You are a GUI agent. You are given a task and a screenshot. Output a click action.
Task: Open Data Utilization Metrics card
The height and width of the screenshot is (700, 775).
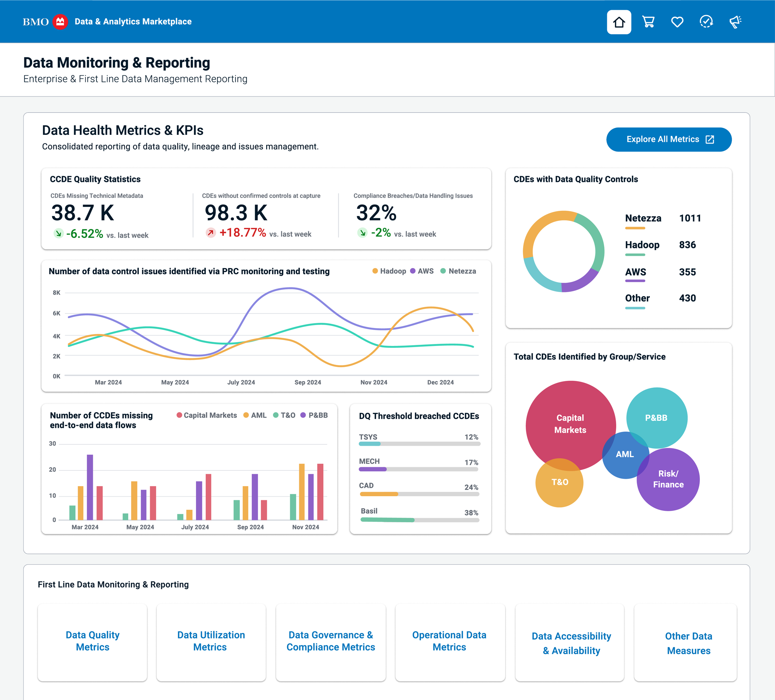pos(211,641)
